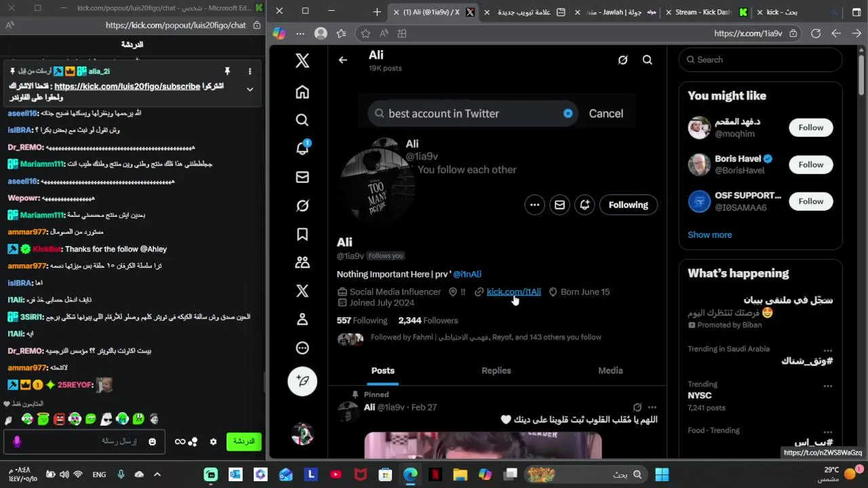868x488 pixels.
Task: Expand pinned message chevron in Kick chat
Action: (x=250, y=89)
